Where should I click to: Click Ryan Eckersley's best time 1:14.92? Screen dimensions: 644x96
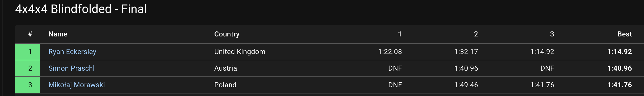[619, 52]
